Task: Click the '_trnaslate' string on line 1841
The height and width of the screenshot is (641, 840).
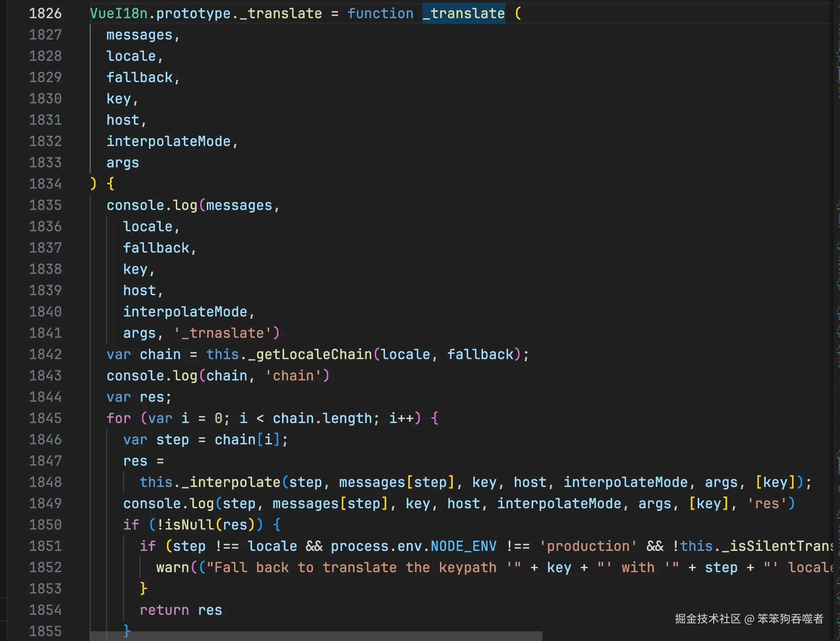Action: (x=223, y=333)
